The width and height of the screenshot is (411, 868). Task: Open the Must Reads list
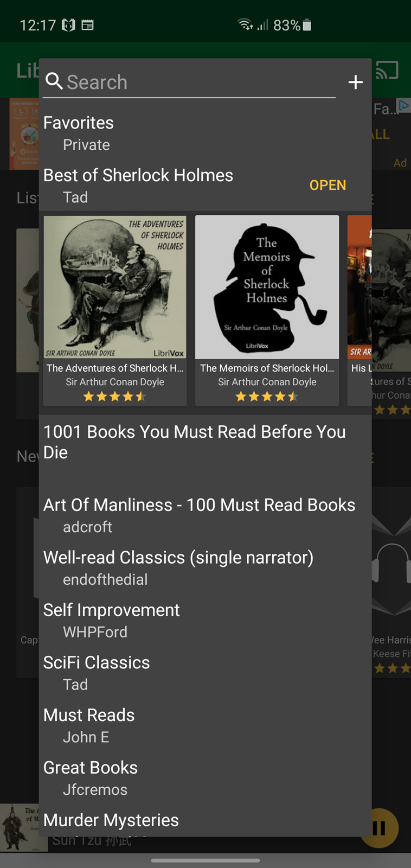[x=205, y=726]
